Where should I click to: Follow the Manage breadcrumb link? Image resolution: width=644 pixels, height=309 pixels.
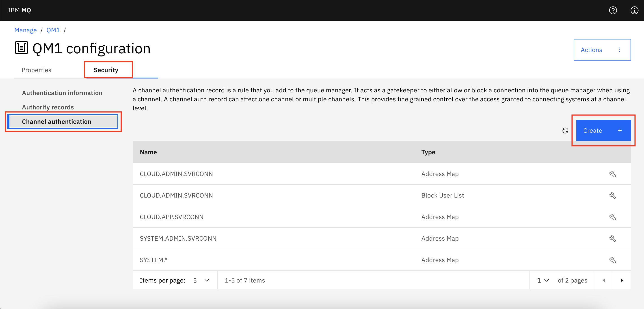pos(26,30)
